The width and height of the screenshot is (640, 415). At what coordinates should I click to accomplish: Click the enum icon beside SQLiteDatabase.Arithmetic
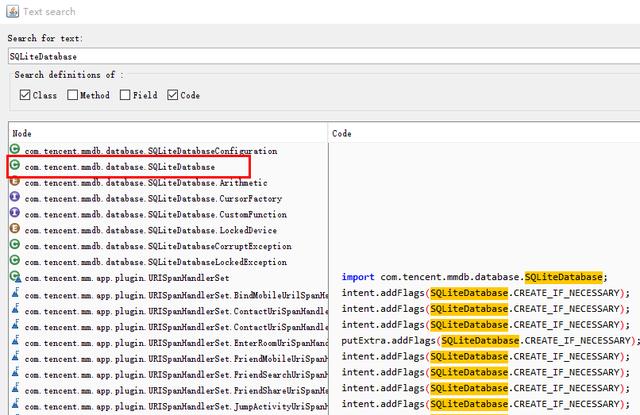click(x=15, y=181)
